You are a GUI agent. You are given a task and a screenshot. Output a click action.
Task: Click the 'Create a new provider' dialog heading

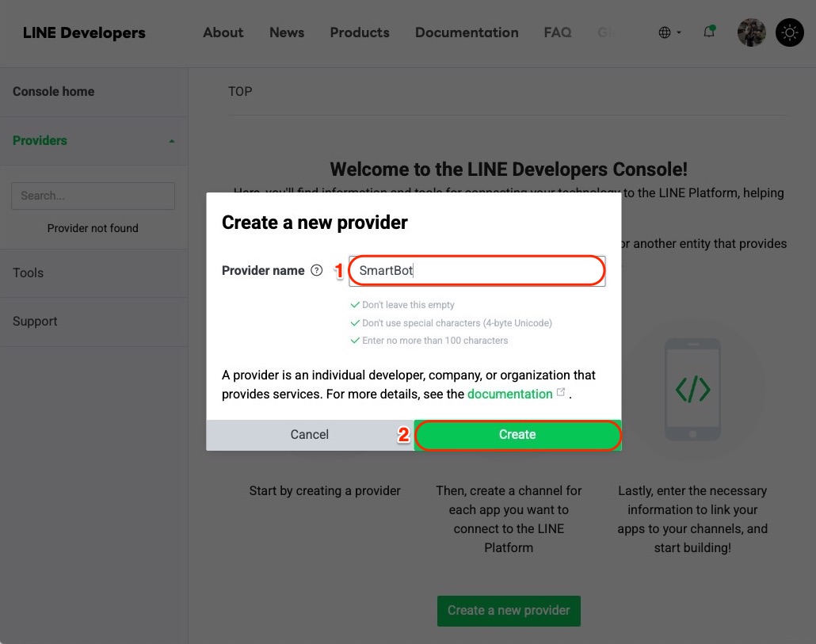coord(315,223)
